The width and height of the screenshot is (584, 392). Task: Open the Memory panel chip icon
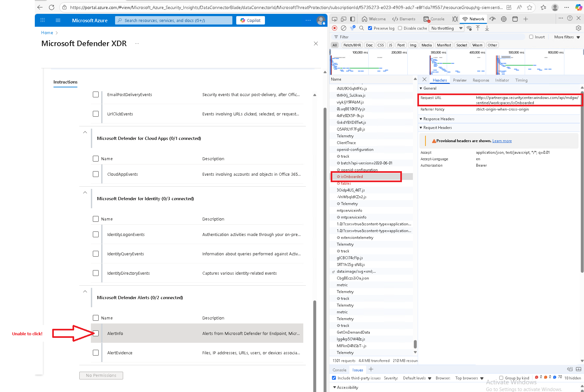pyautogui.click(x=504, y=19)
